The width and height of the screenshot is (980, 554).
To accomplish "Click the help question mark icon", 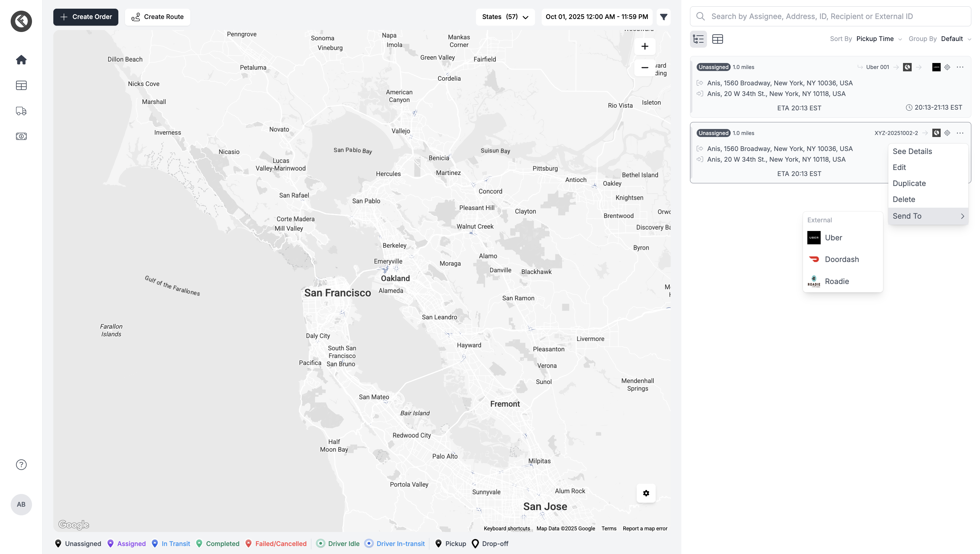I will pos(21,465).
